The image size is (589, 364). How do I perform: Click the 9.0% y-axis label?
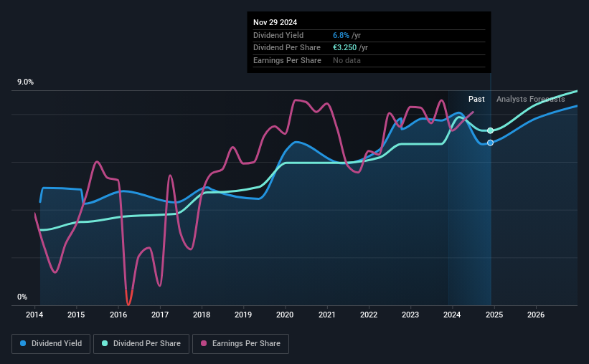click(x=25, y=82)
